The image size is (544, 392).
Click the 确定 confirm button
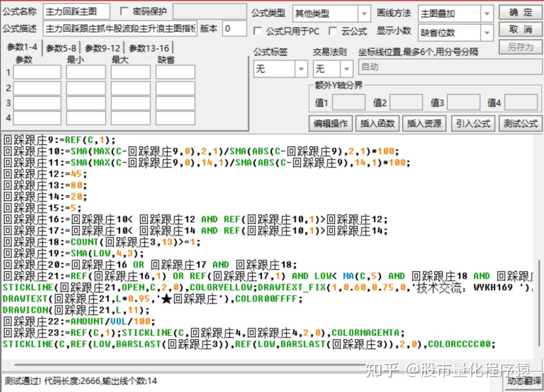[520, 12]
